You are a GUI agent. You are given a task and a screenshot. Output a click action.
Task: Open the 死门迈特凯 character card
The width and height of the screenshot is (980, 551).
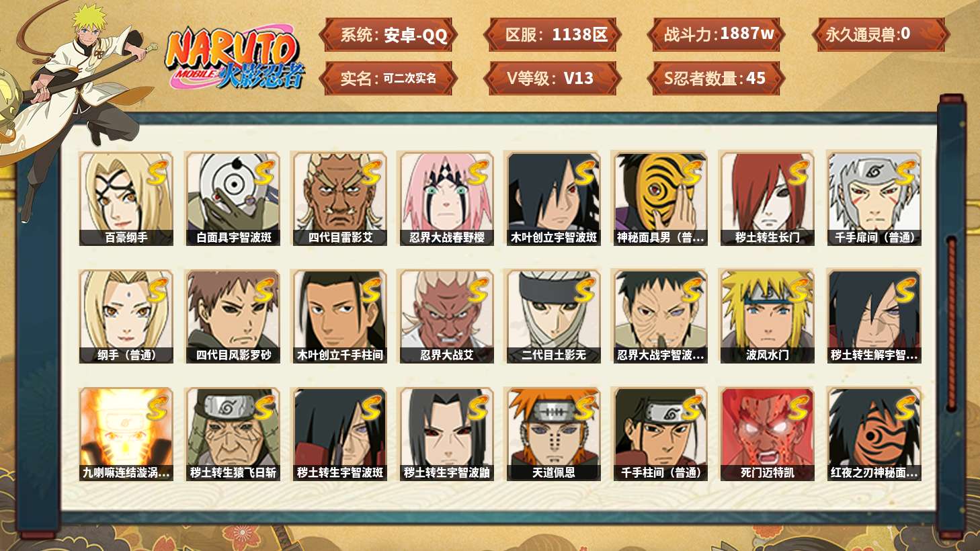tap(767, 434)
